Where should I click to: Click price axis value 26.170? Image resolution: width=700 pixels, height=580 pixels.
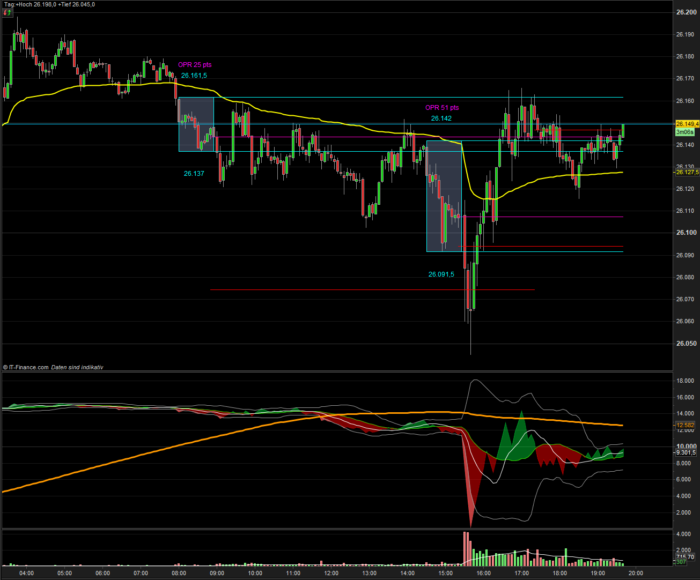686,79
